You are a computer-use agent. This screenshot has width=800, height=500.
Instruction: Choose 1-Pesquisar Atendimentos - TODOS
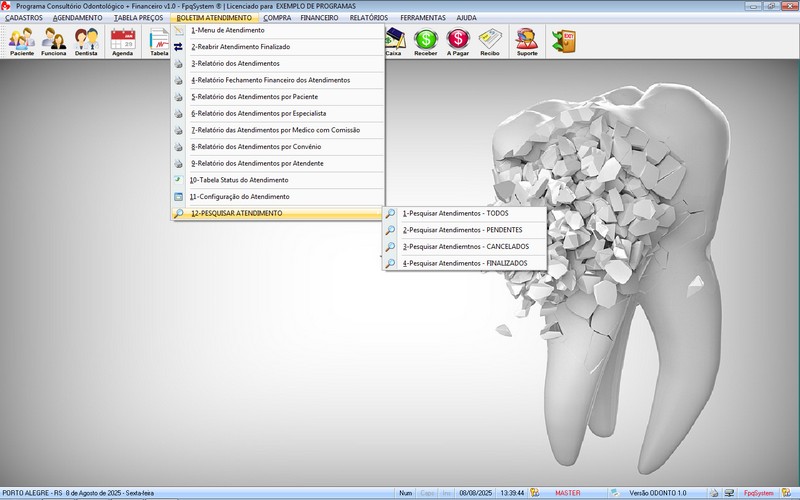tap(455, 213)
